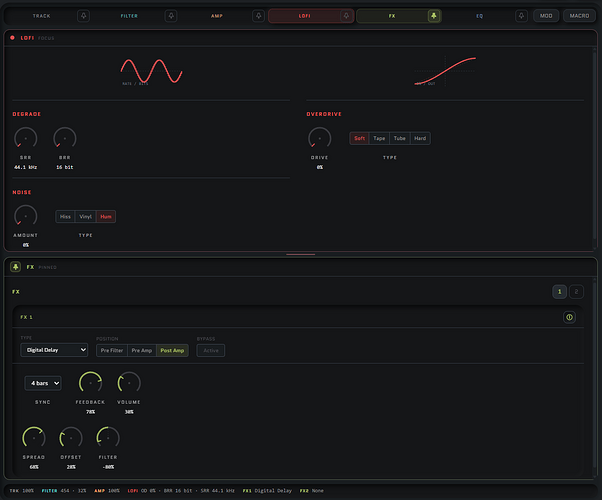Click the AMP 100% status entry
The width and height of the screenshot is (602, 500).
(107, 491)
